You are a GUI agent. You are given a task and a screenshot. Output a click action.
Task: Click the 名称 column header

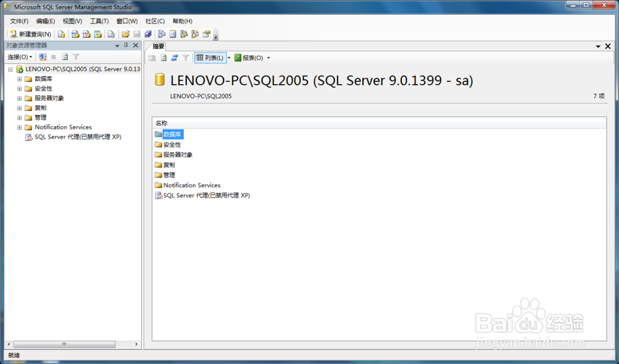pyautogui.click(x=379, y=123)
